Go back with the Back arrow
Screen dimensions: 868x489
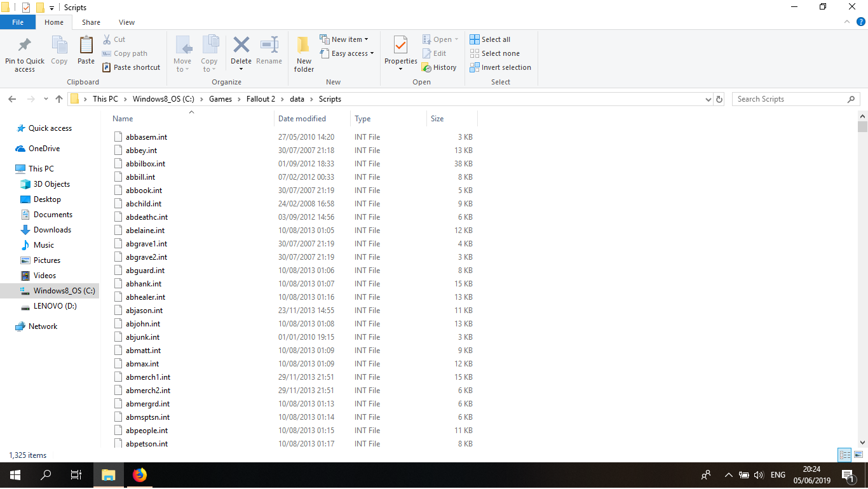[12, 99]
